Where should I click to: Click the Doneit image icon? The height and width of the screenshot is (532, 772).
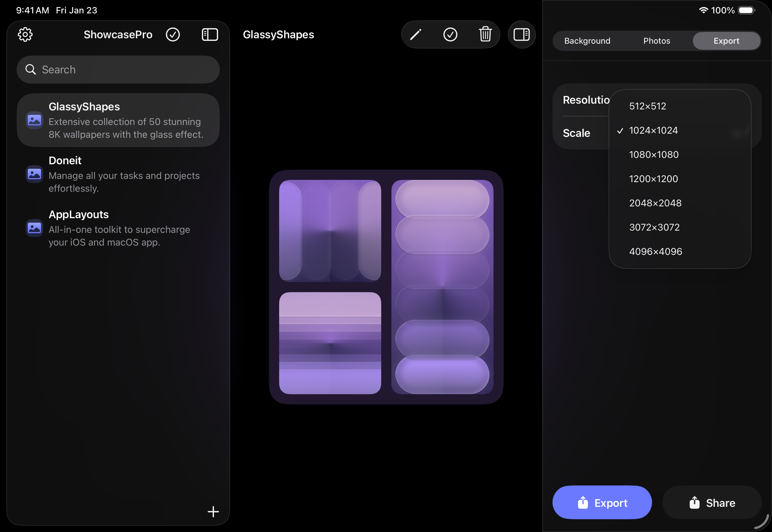pos(34,174)
